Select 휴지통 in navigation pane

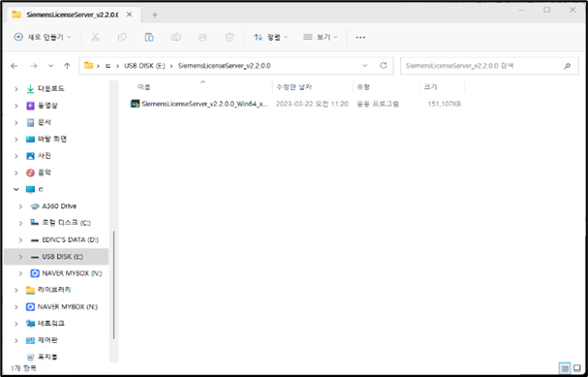pos(47,357)
